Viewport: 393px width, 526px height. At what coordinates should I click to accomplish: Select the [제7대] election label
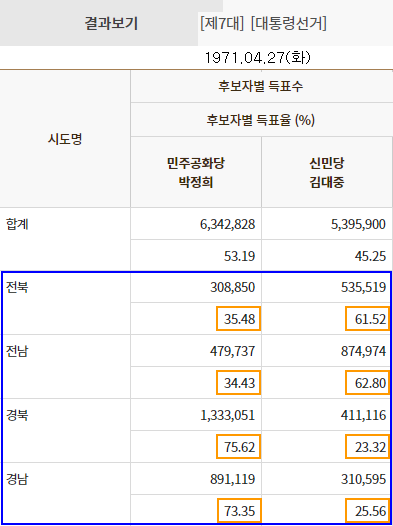coord(222,23)
